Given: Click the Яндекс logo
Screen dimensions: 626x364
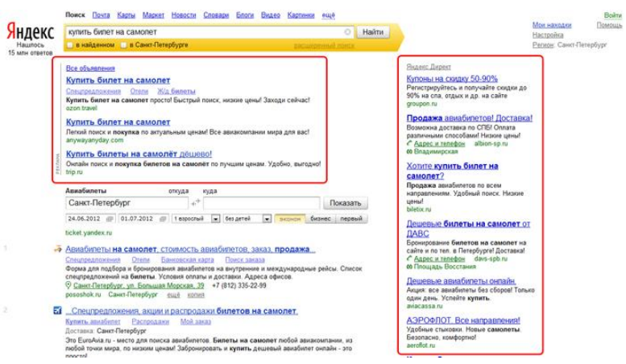Looking at the screenshot, I should click(x=31, y=31).
